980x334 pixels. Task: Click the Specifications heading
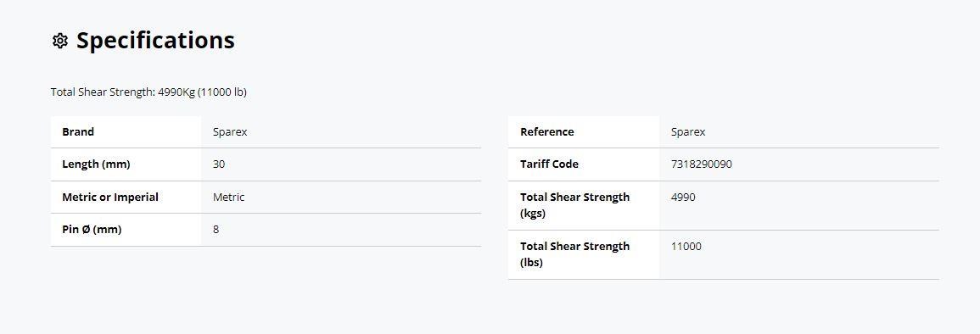click(155, 41)
